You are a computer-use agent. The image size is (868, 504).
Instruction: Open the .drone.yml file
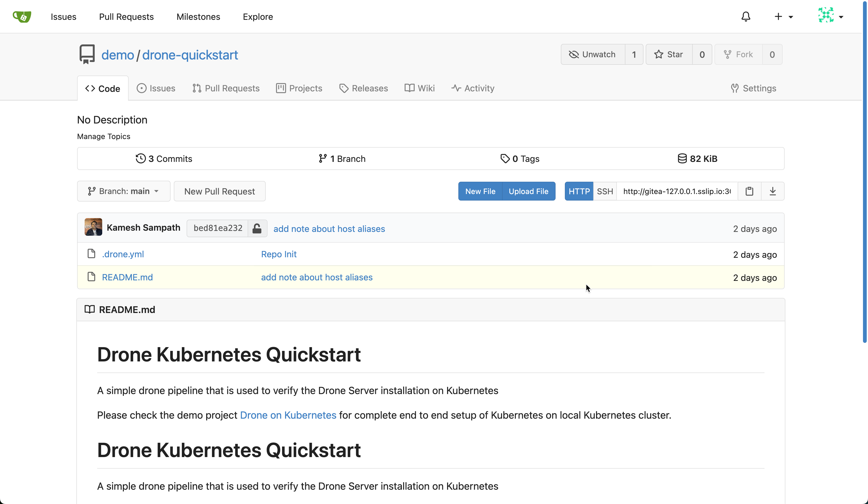pyautogui.click(x=123, y=254)
